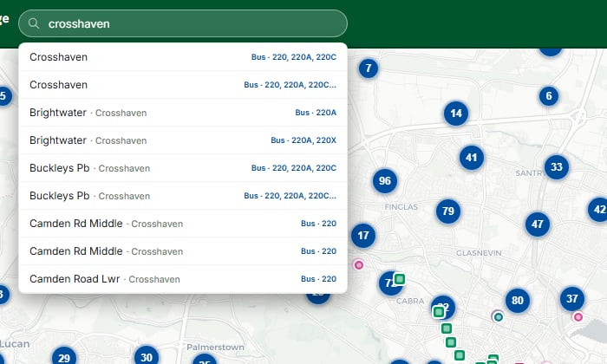This screenshot has width=607, height=364.
Task: Zoom into cluster marker 47
Action: [x=537, y=224]
